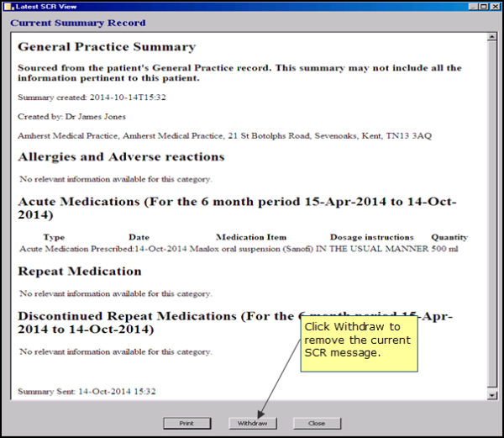
Task: Click the Current Summary Record label
Action: pos(77,23)
